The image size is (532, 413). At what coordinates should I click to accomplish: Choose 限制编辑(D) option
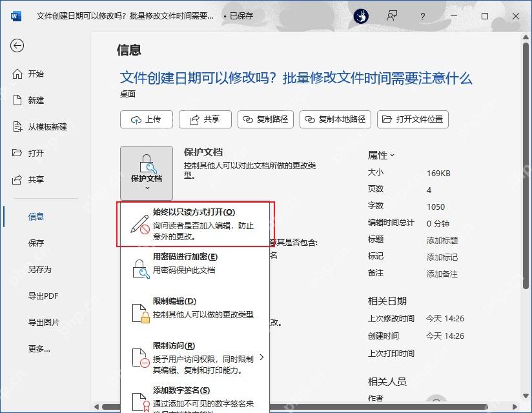click(x=196, y=314)
